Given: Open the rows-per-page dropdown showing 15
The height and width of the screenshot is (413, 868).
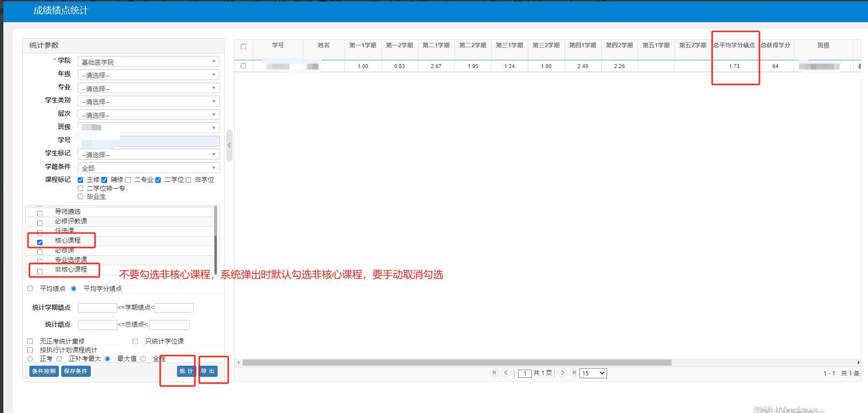Looking at the screenshot, I should [x=592, y=373].
